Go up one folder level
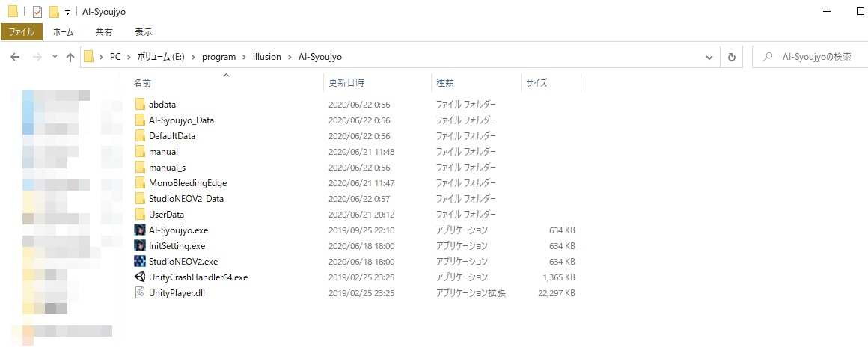868x347 pixels. coord(70,56)
